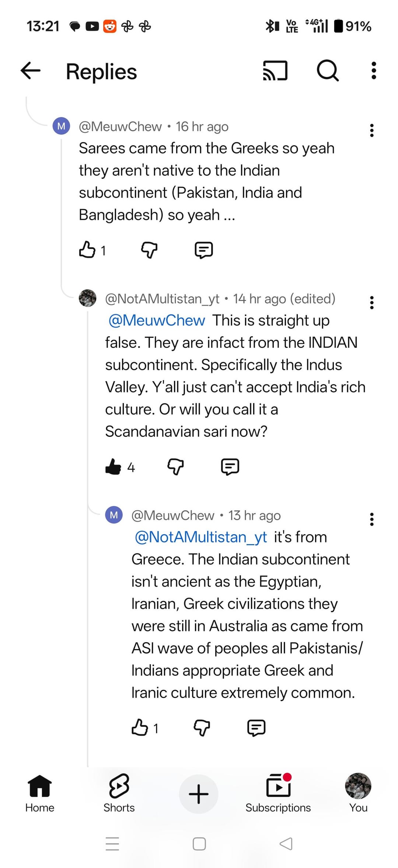The height and width of the screenshot is (868, 398).
Task: Open the NotAMultistan_yt profile picture
Action: pyautogui.click(x=88, y=298)
